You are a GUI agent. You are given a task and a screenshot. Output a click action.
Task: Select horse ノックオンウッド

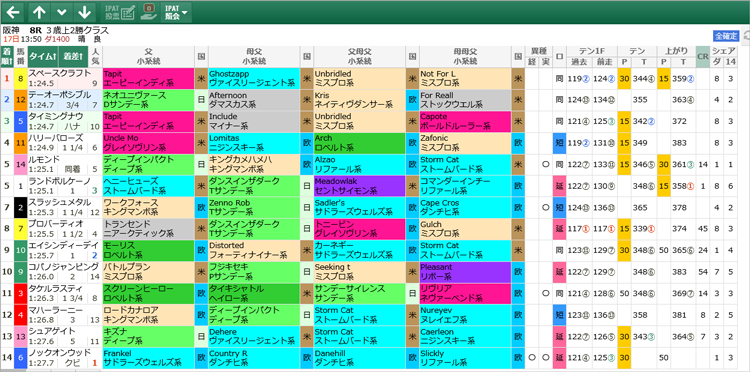tap(59, 353)
